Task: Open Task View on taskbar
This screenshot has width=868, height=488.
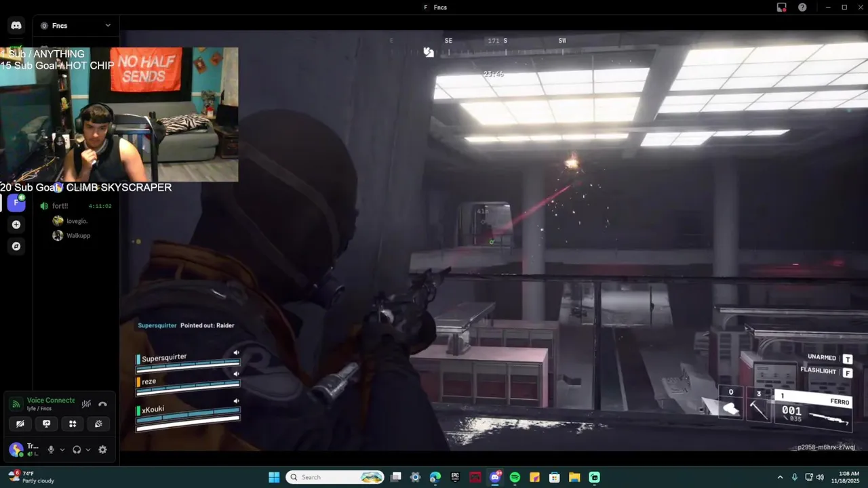Action: [x=396, y=477]
